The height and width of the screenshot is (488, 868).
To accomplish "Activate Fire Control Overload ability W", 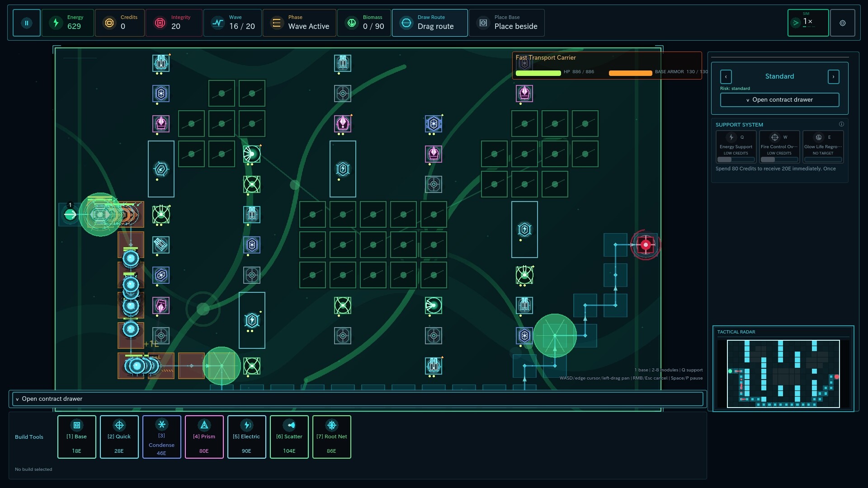I will point(779,146).
